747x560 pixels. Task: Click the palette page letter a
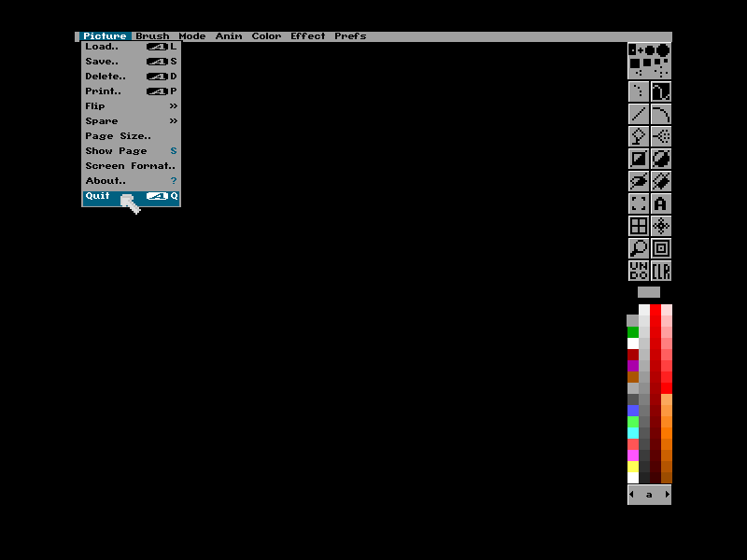pos(649,495)
